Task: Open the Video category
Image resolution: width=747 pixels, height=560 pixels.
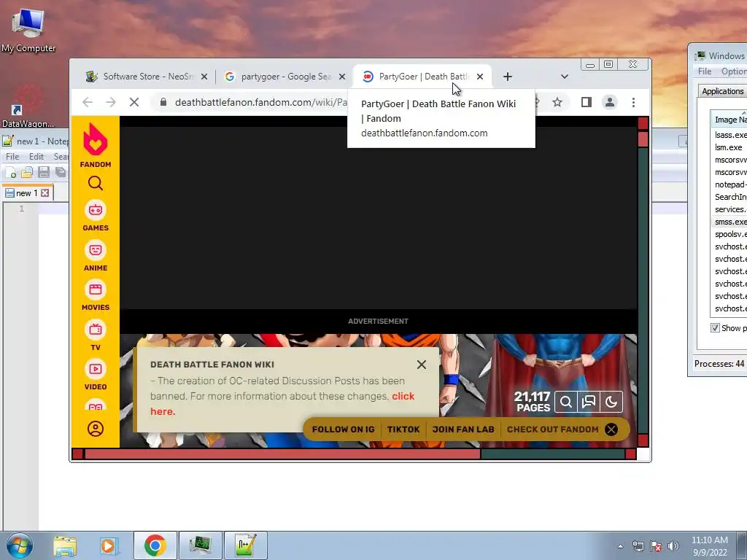Action: (x=96, y=376)
